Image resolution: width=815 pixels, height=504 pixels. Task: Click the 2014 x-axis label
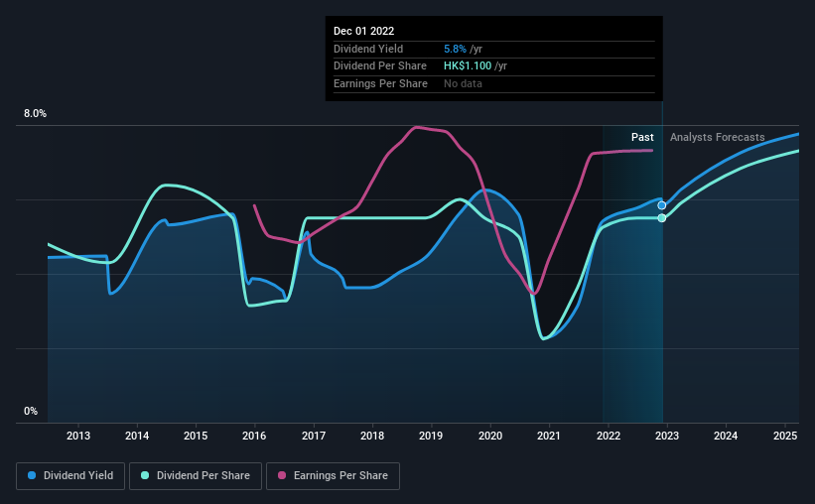coord(137,436)
